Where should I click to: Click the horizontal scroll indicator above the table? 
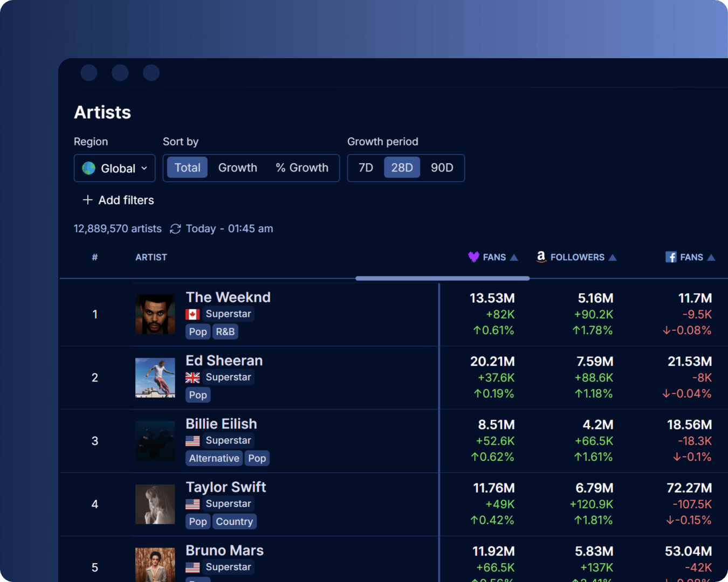click(x=442, y=278)
